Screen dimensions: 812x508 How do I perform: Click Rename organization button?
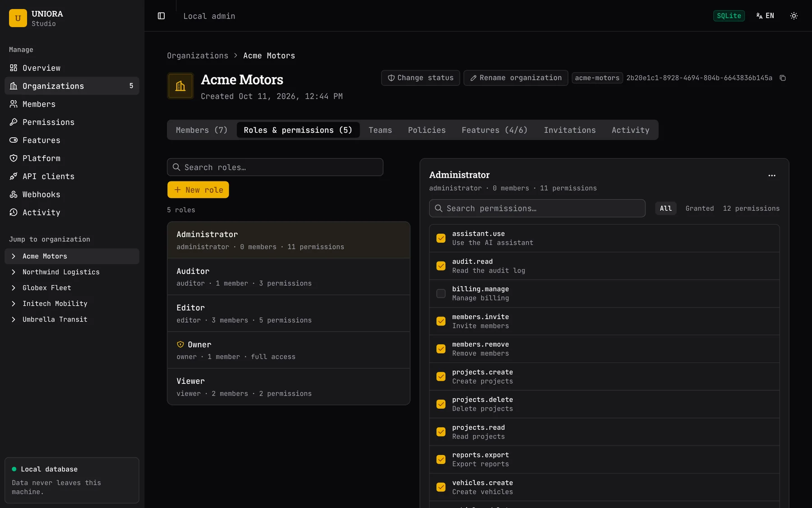pos(516,78)
